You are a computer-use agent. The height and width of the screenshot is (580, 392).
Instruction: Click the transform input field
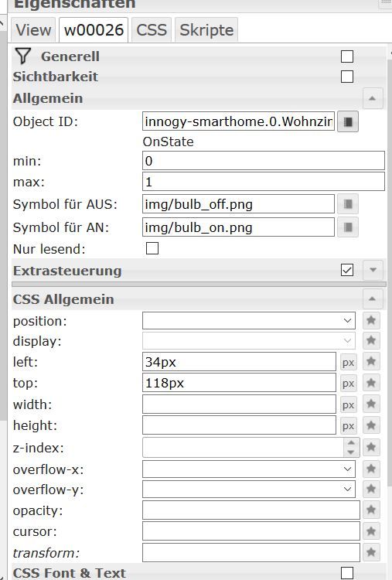(251, 553)
